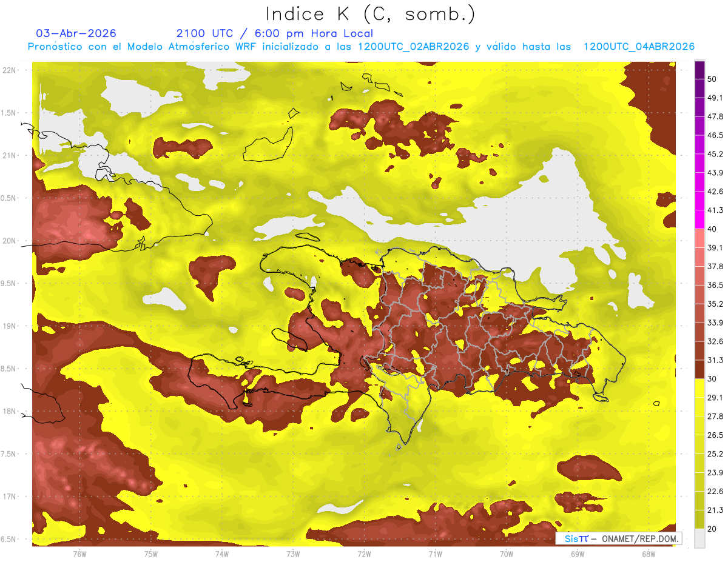Viewport: 728px width, 562px height.
Task: Click the legend value label 39.1
Action: pyautogui.click(x=715, y=248)
